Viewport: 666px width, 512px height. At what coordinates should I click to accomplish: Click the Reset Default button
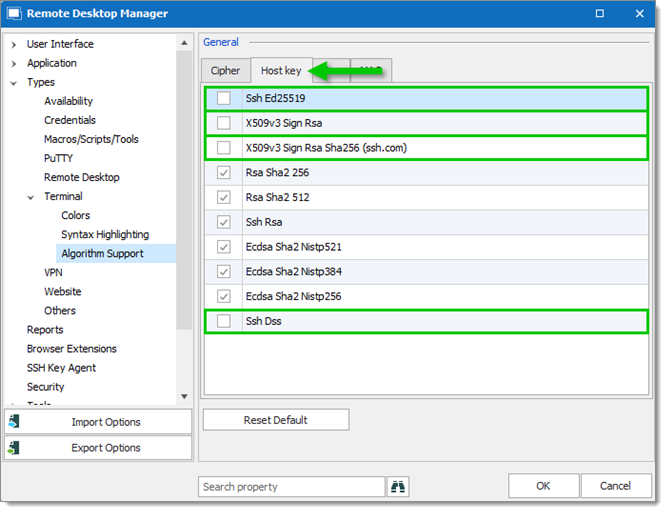(276, 420)
